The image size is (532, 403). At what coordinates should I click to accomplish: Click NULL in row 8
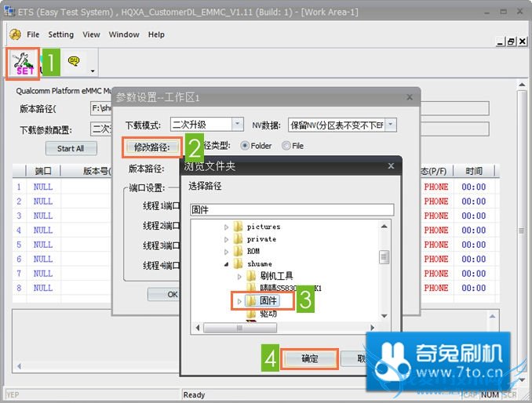(43, 288)
